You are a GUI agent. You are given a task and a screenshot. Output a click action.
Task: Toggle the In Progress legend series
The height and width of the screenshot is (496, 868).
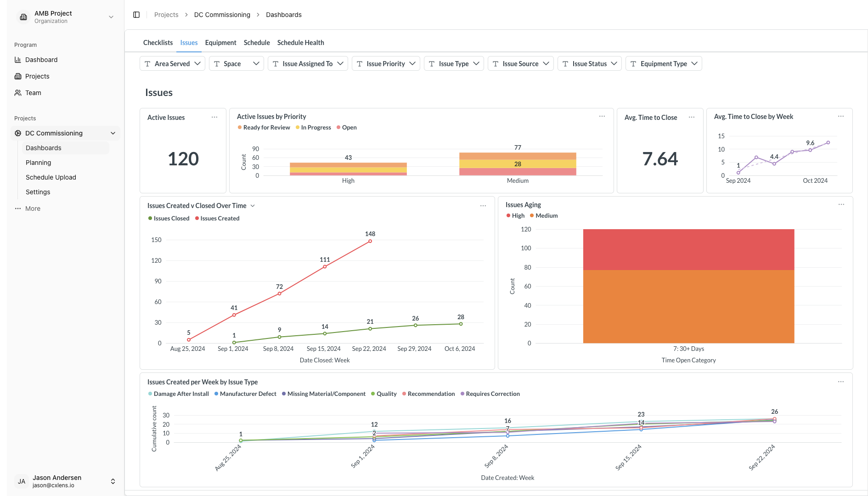tap(313, 128)
